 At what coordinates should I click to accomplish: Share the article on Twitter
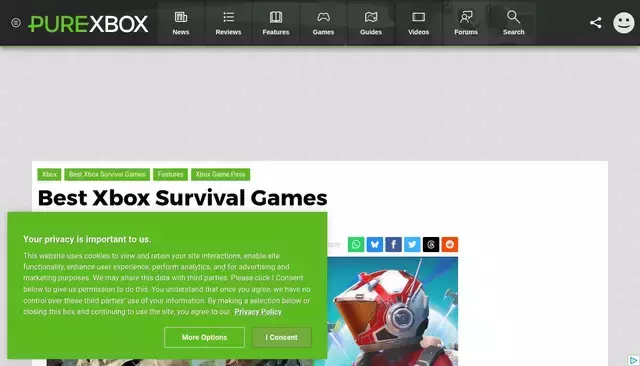[412, 244]
